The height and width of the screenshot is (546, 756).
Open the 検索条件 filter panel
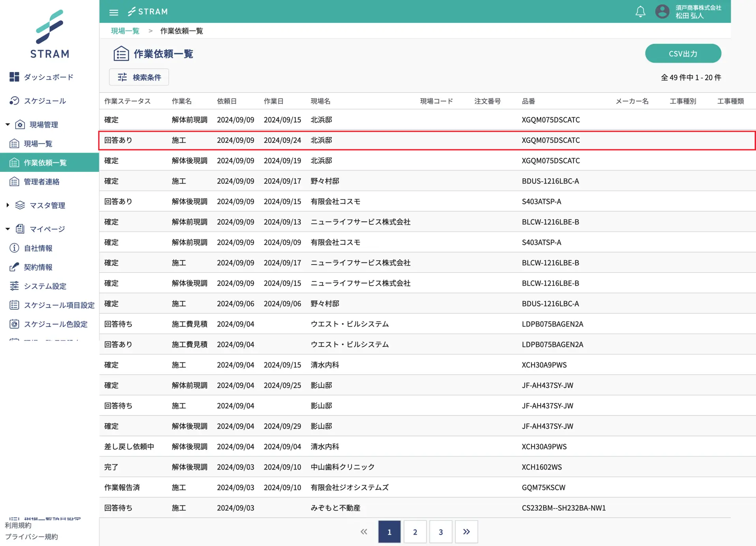(x=139, y=77)
